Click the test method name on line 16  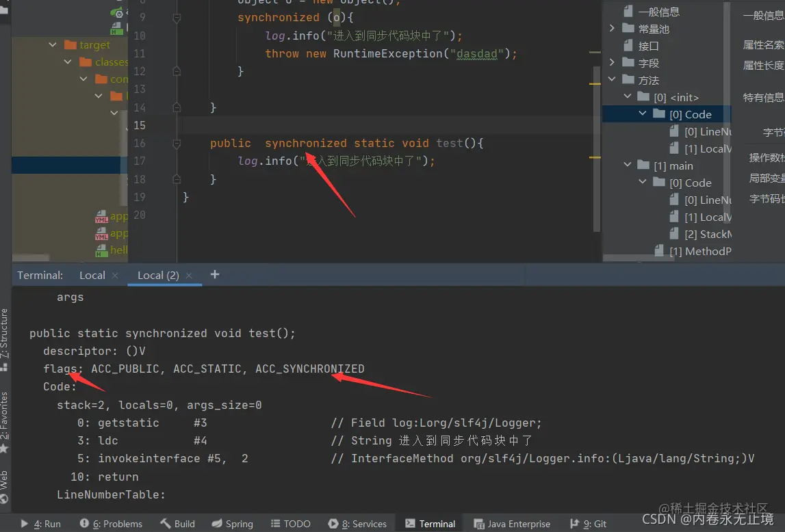450,143
